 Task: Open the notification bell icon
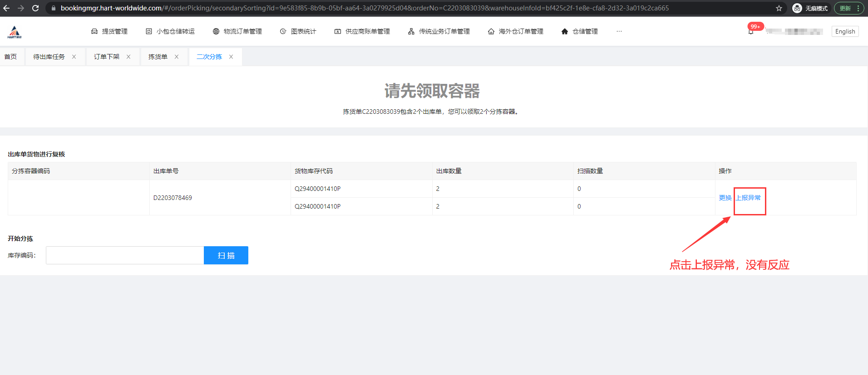751,31
